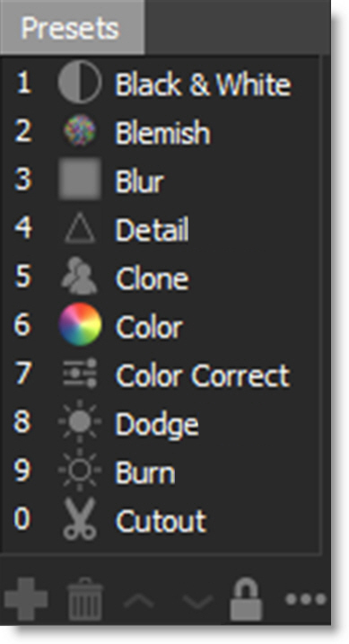The width and height of the screenshot is (349, 644).
Task: Move preset down with the down chevron
Action: click(197, 602)
